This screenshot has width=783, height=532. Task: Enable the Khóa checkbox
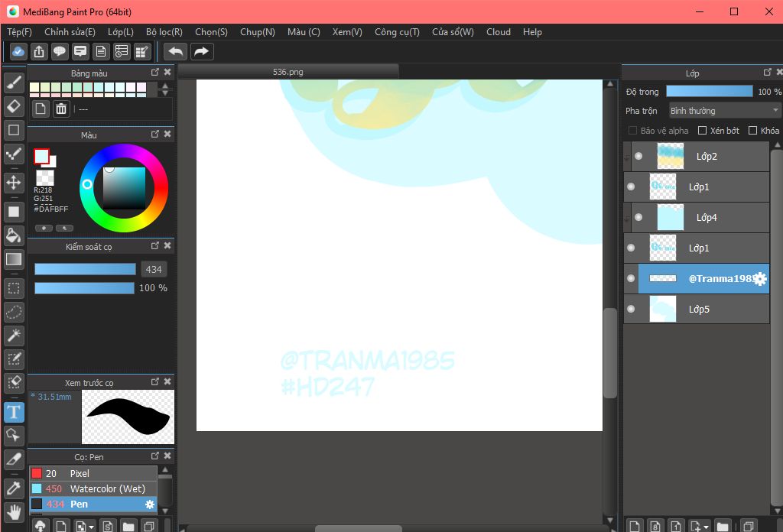point(752,130)
